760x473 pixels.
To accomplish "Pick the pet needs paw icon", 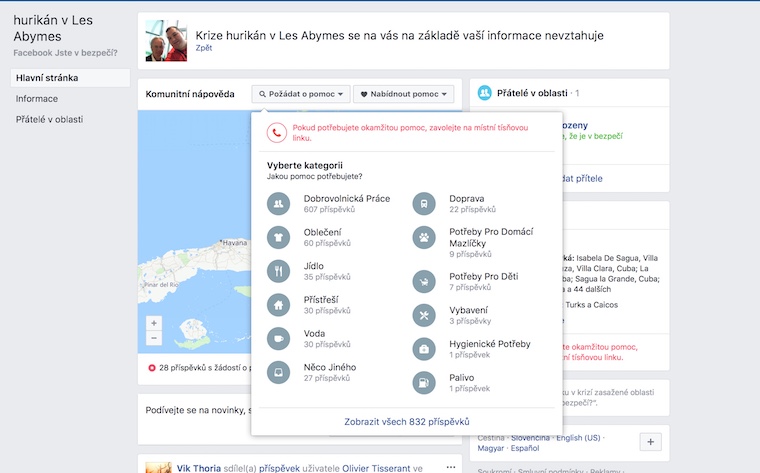I will pos(424,237).
